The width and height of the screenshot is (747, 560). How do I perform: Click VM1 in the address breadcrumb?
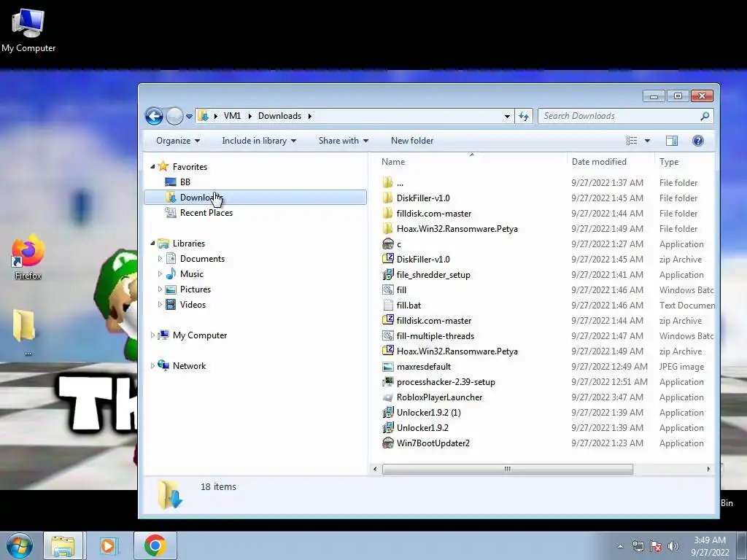tap(232, 116)
